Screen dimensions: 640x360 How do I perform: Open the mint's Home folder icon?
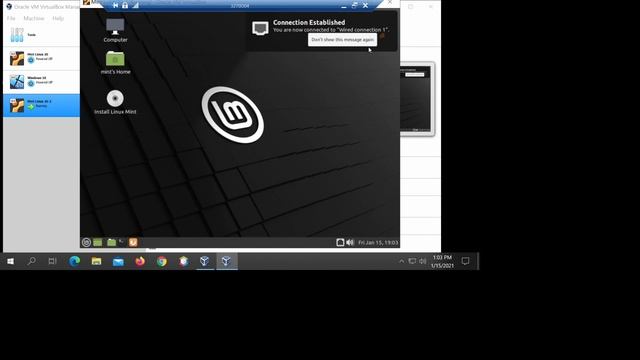point(115,62)
